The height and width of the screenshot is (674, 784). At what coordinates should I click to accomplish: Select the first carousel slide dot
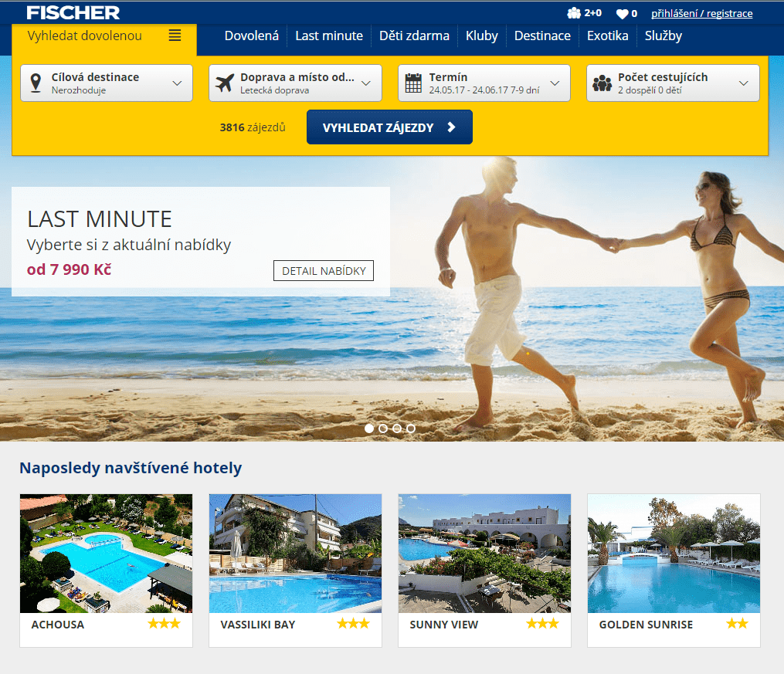(369, 428)
